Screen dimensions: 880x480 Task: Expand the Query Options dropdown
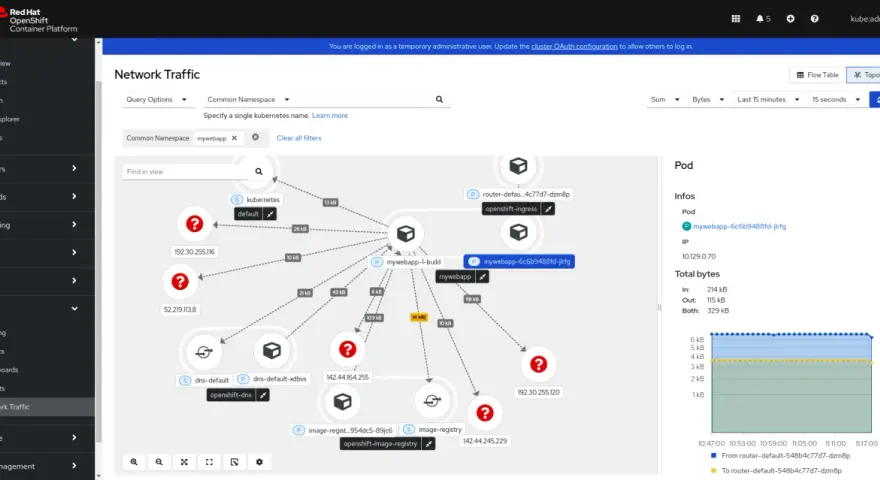(156, 99)
